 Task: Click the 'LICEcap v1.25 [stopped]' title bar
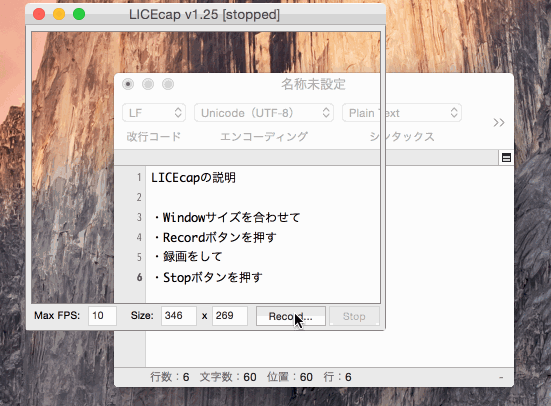click(x=204, y=14)
